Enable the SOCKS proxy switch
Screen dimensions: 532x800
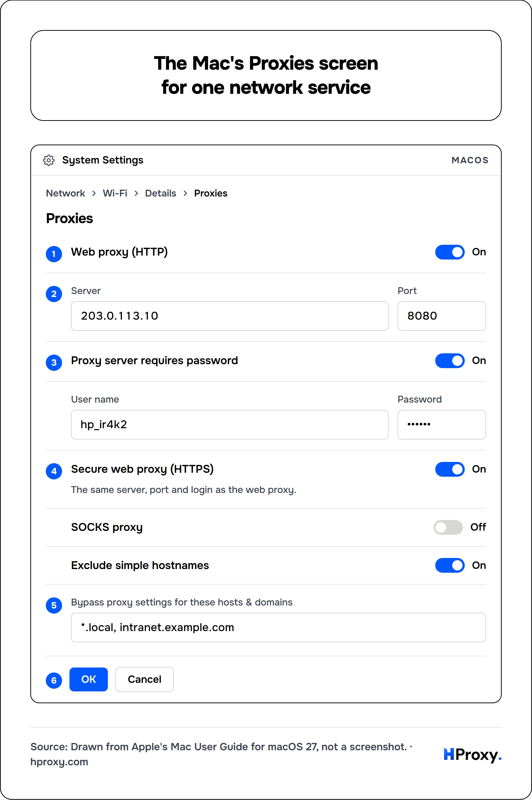pyautogui.click(x=448, y=527)
